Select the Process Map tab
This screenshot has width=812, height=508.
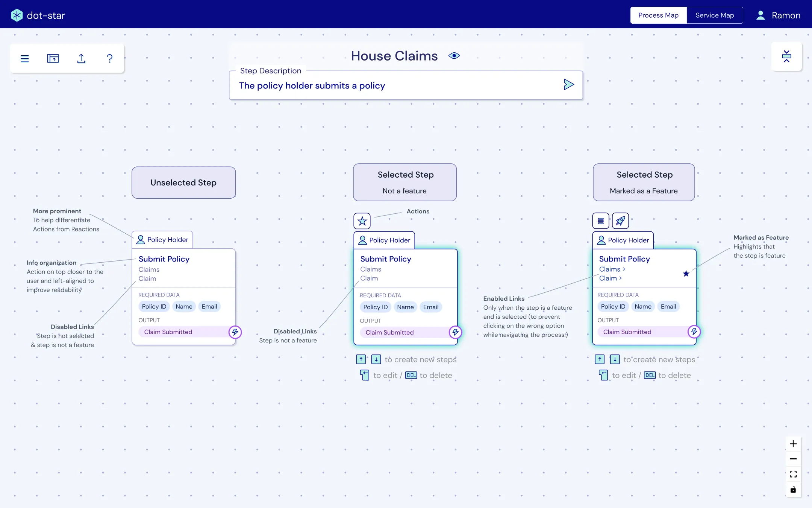pos(658,15)
